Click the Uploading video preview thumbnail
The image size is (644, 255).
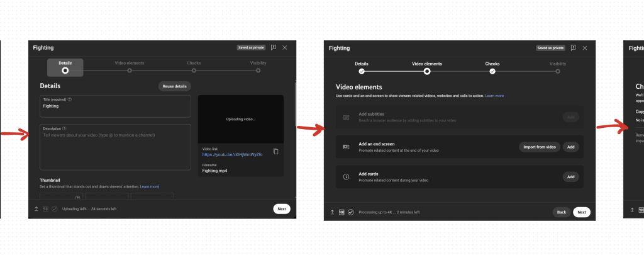[241, 119]
